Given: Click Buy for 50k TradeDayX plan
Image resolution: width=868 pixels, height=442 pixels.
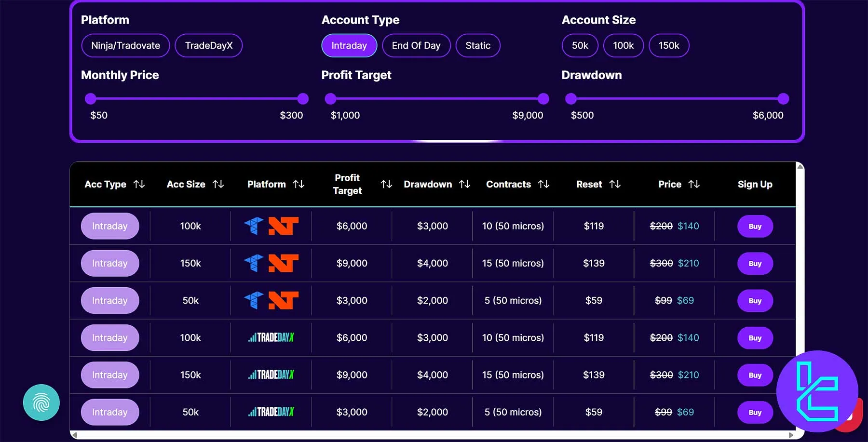Looking at the screenshot, I should pos(755,413).
